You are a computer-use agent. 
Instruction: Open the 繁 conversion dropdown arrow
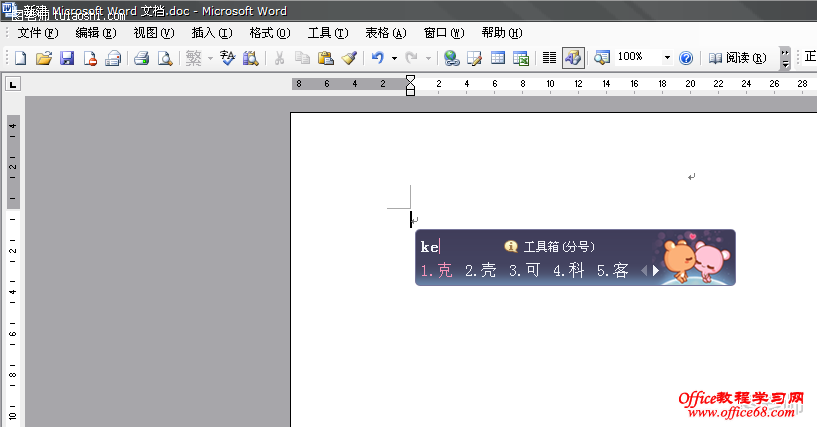click(x=211, y=58)
